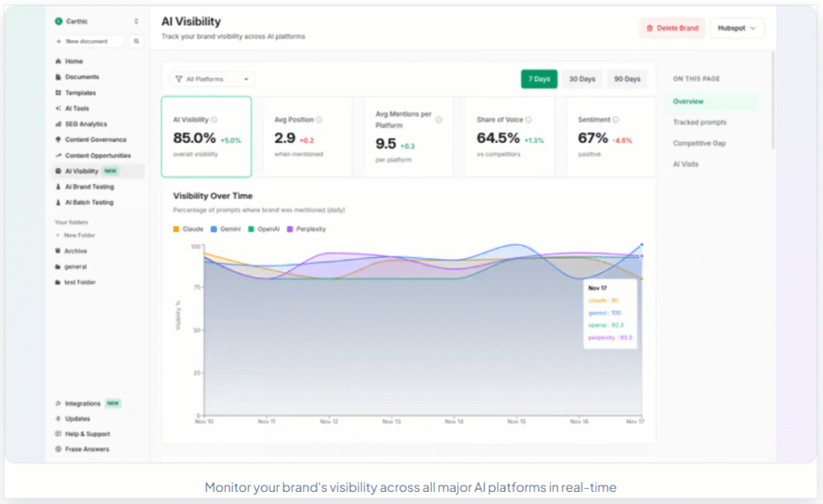
Task: Click the Delete Brand button
Action: [x=671, y=27]
